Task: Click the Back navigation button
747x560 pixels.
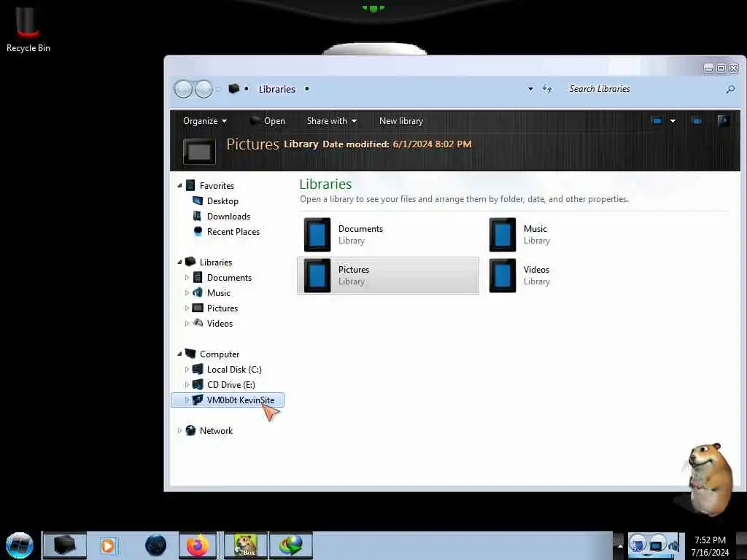Action: [183, 89]
